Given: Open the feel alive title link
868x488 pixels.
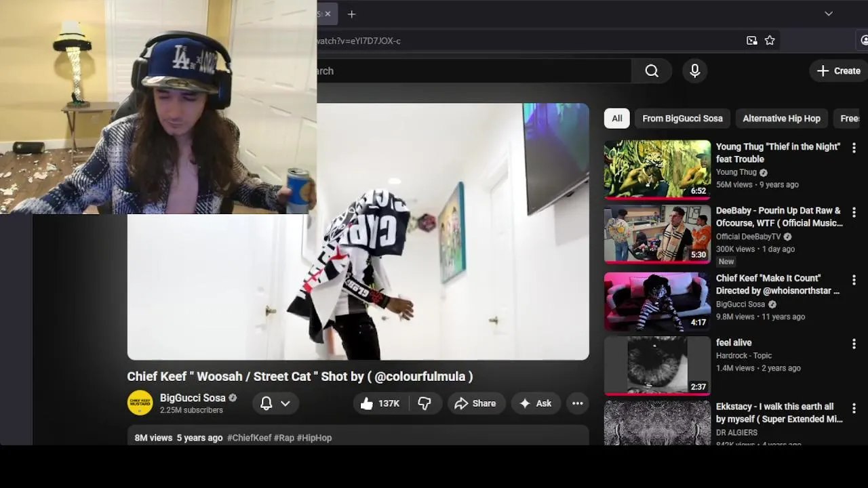Looking at the screenshot, I should (734, 343).
